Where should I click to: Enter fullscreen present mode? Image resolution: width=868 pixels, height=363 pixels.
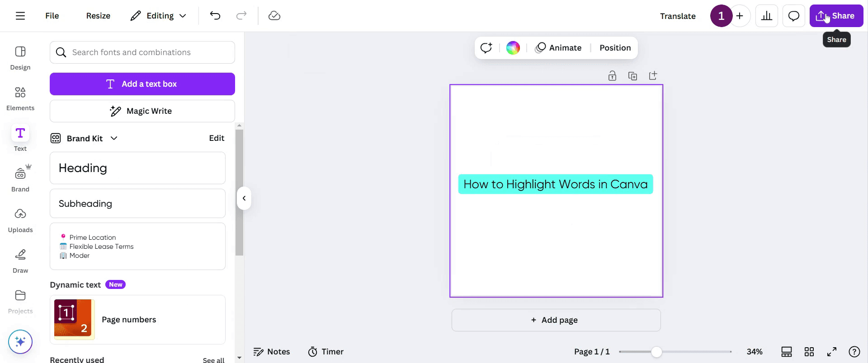[x=832, y=352]
